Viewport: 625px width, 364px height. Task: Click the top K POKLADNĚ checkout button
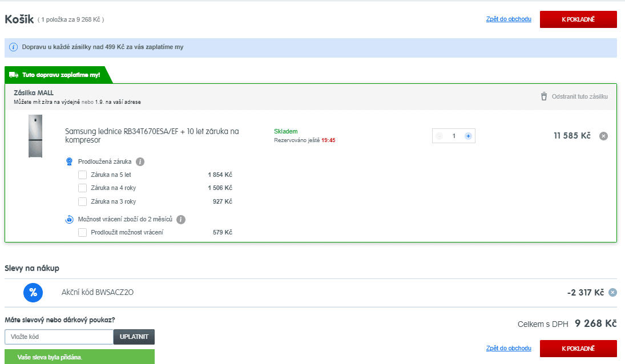point(578,19)
